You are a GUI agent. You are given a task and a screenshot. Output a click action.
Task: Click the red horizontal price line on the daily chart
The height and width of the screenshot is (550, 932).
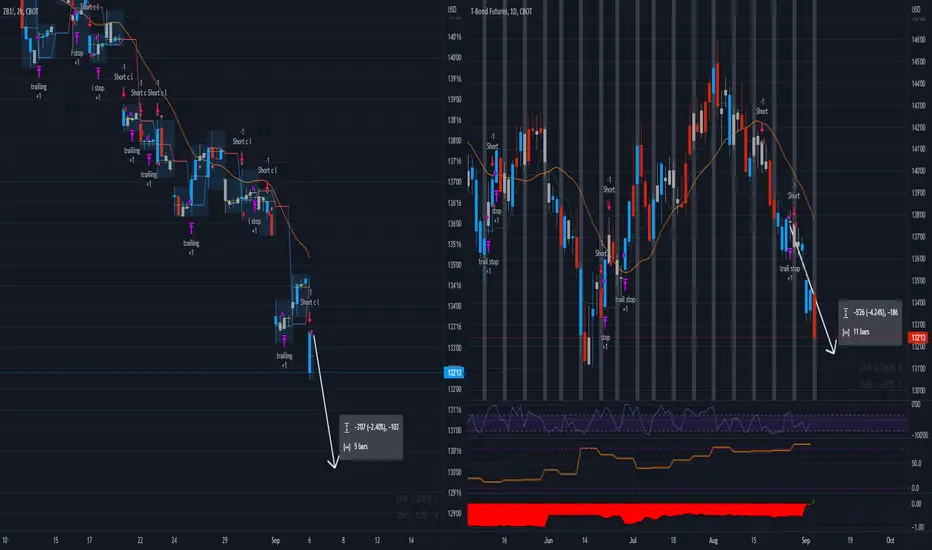tap(688, 338)
